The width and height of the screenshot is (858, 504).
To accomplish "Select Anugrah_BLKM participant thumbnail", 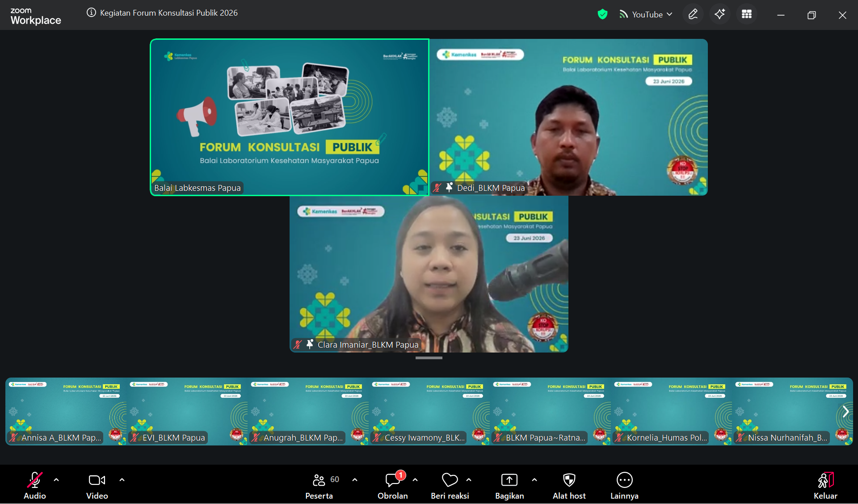I will [308, 412].
